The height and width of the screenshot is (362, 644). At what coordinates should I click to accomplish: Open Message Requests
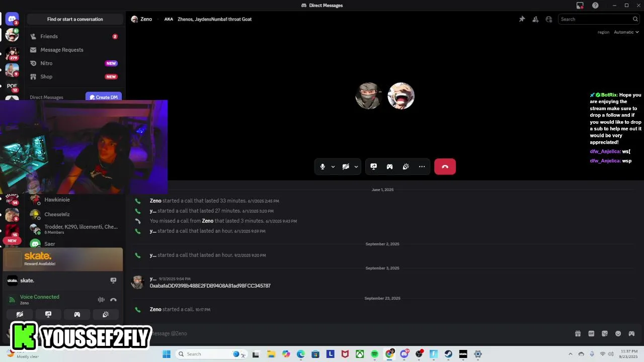tap(74, 50)
